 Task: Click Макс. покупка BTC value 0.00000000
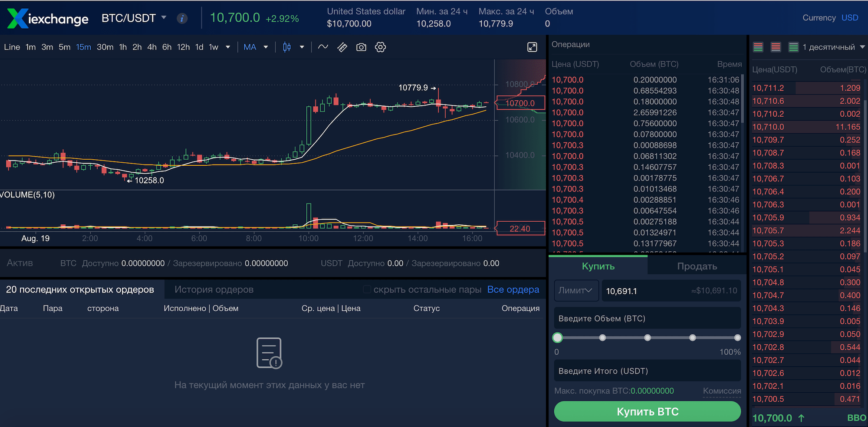(x=652, y=391)
